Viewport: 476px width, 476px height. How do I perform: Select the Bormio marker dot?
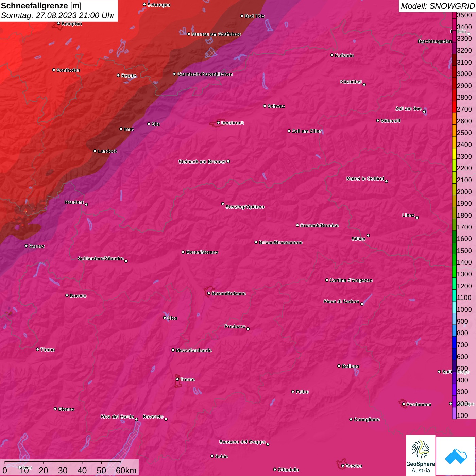click(67, 295)
